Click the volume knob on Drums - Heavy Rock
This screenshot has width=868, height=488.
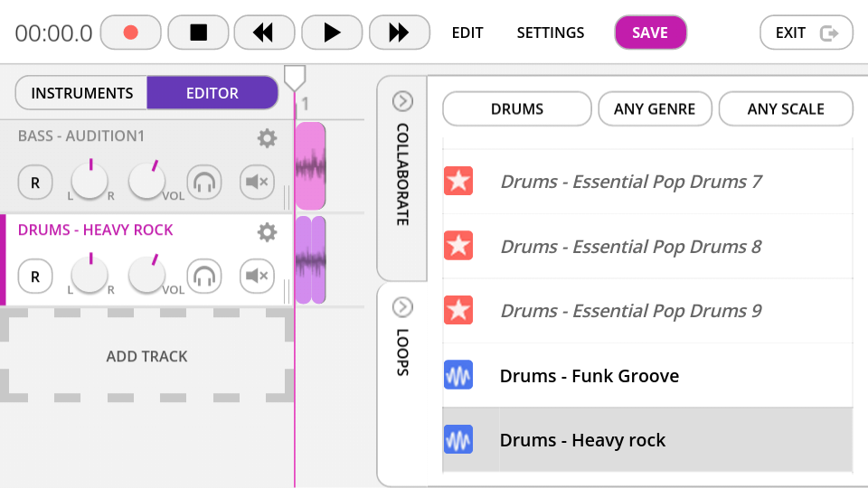pyautogui.click(x=146, y=276)
